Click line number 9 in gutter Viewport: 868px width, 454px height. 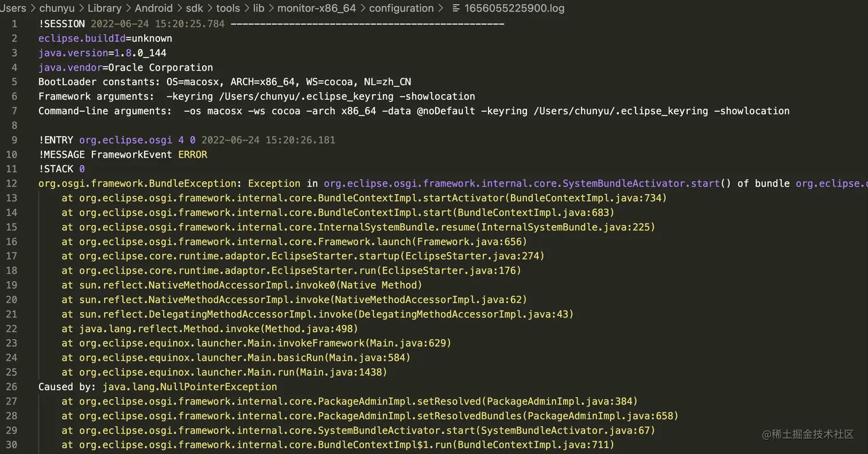pos(14,140)
